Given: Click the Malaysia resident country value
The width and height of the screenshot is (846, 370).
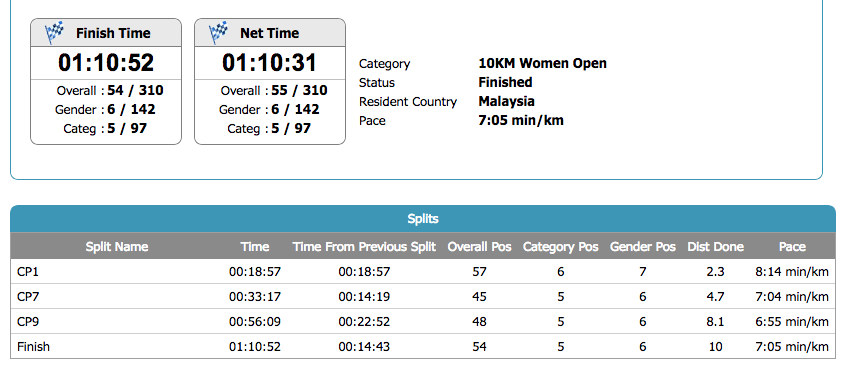Looking at the screenshot, I should point(506,101).
